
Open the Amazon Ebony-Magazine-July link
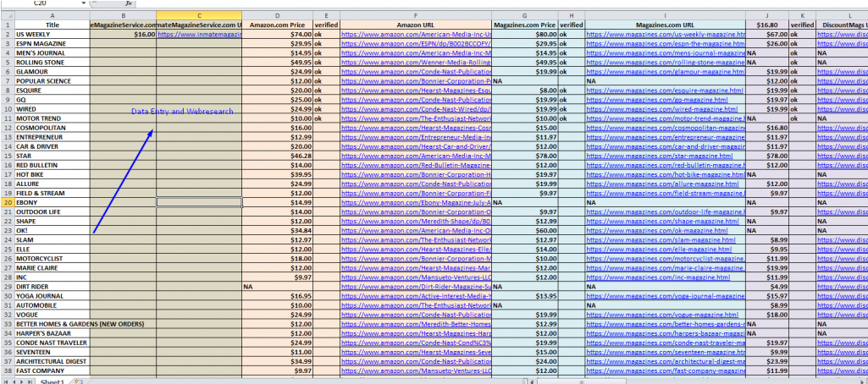coord(417,203)
